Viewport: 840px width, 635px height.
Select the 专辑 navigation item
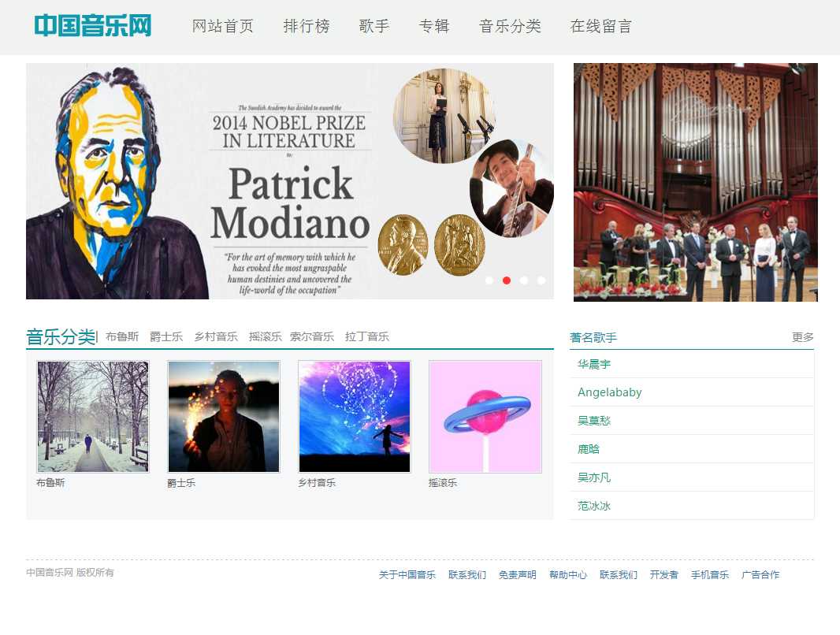click(434, 26)
